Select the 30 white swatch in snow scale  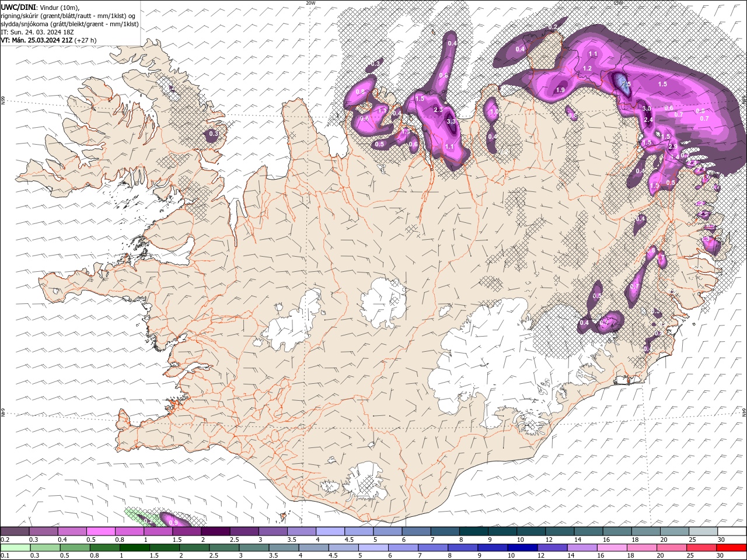click(x=731, y=531)
